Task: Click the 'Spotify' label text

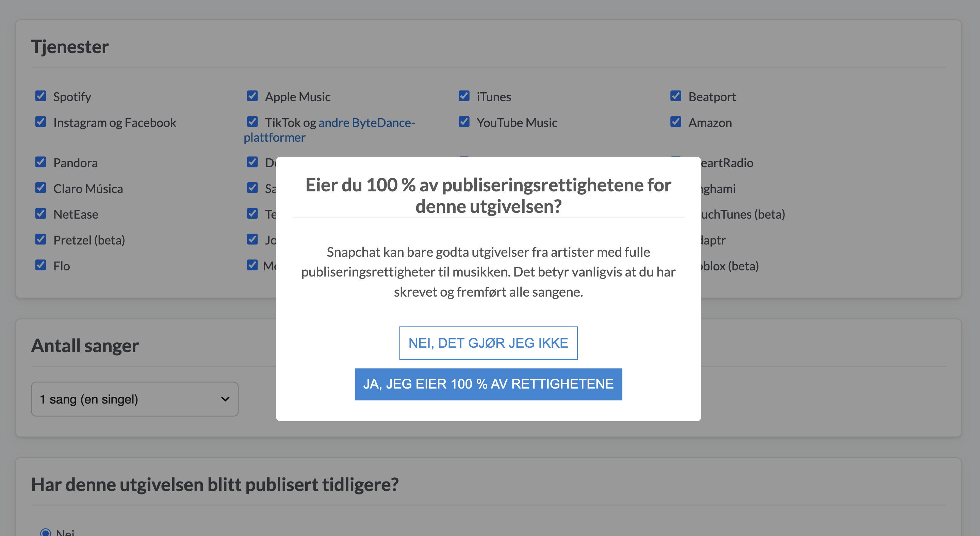Action: tap(72, 97)
